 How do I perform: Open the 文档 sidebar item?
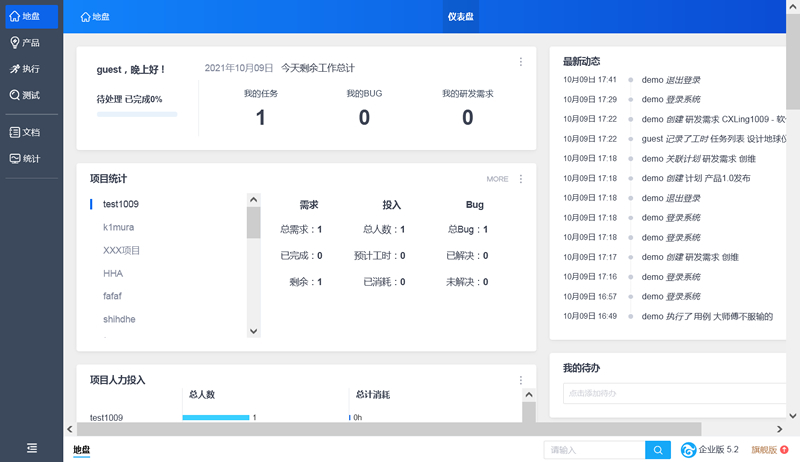pos(31,133)
